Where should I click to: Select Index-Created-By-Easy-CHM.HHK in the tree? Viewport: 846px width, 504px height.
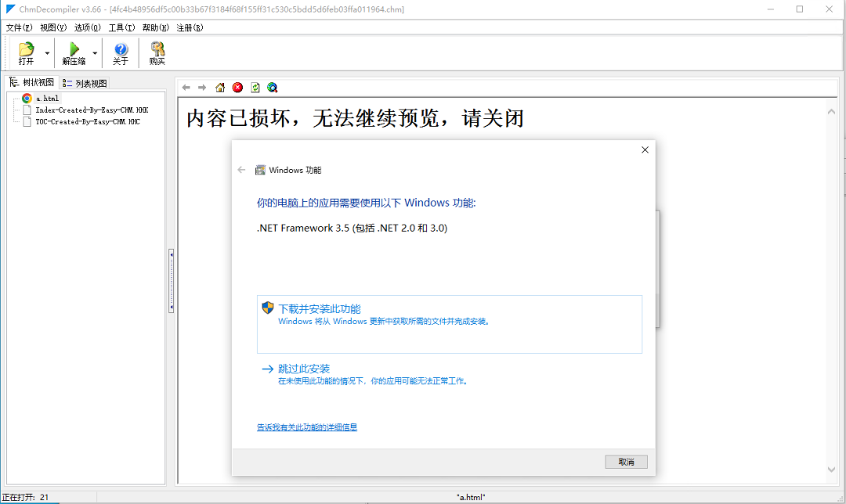click(92, 110)
